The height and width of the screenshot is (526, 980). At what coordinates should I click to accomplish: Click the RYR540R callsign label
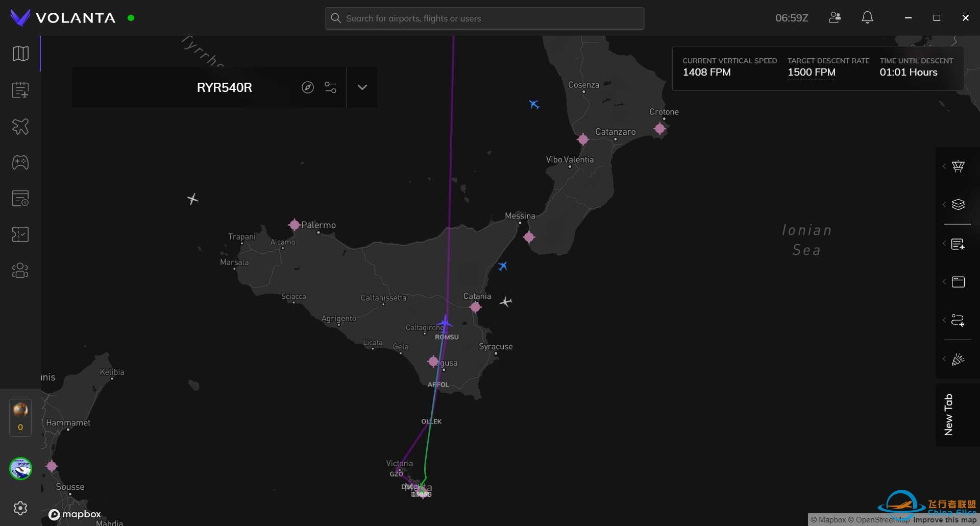pos(225,87)
